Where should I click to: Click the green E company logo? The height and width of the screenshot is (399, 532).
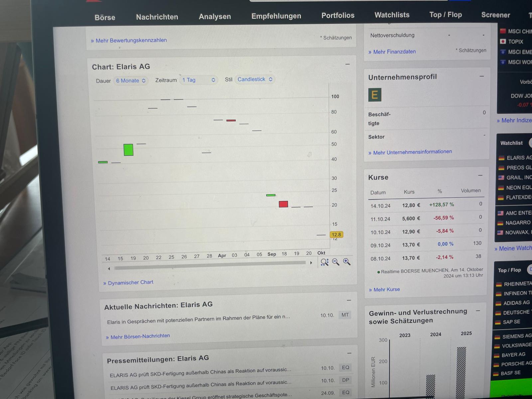(x=375, y=95)
